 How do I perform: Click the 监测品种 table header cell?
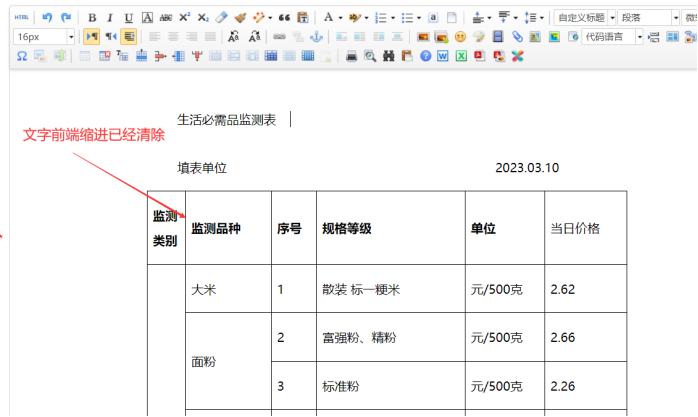click(216, 229)
